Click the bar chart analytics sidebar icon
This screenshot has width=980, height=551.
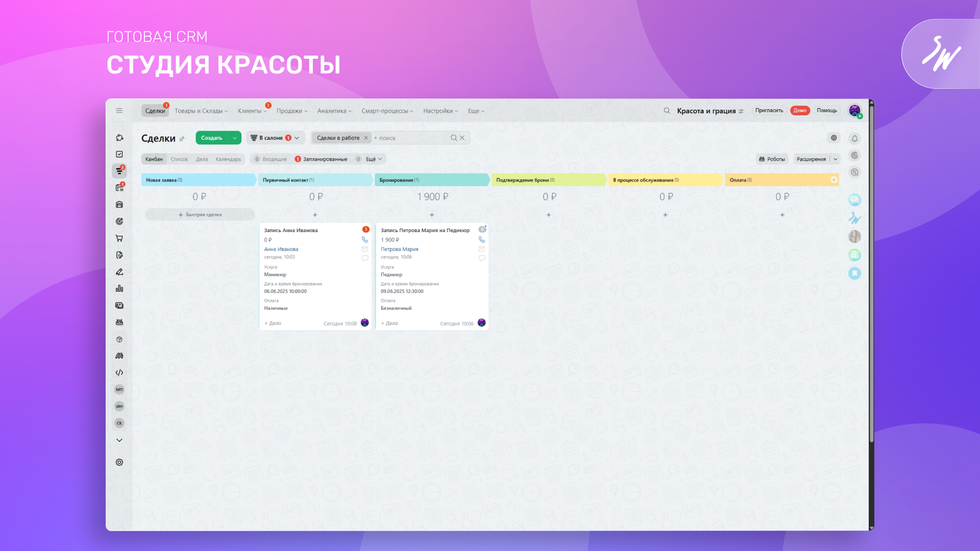click(119, 289)
